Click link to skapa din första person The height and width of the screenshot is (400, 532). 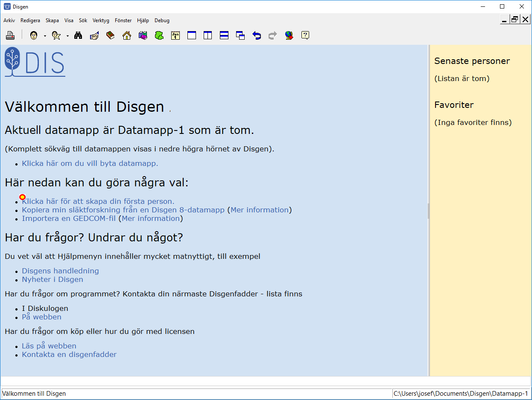(x=98, y=201)
